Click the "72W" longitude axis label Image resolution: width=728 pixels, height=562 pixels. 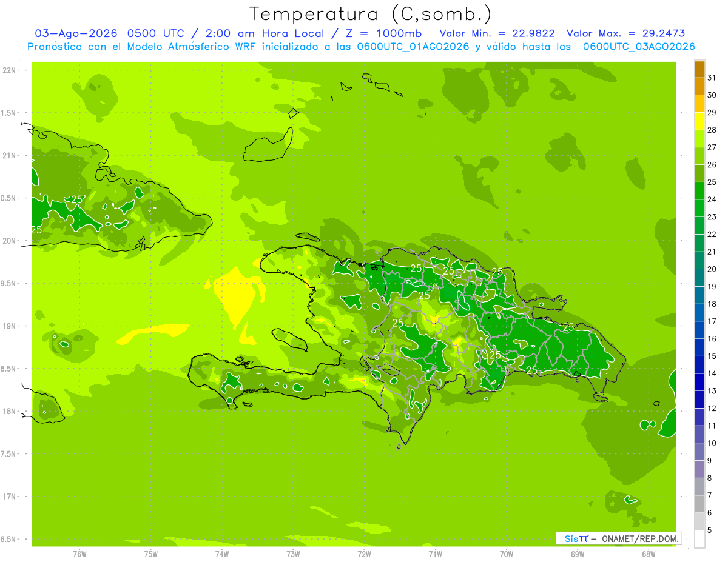(x=364, y=554)
